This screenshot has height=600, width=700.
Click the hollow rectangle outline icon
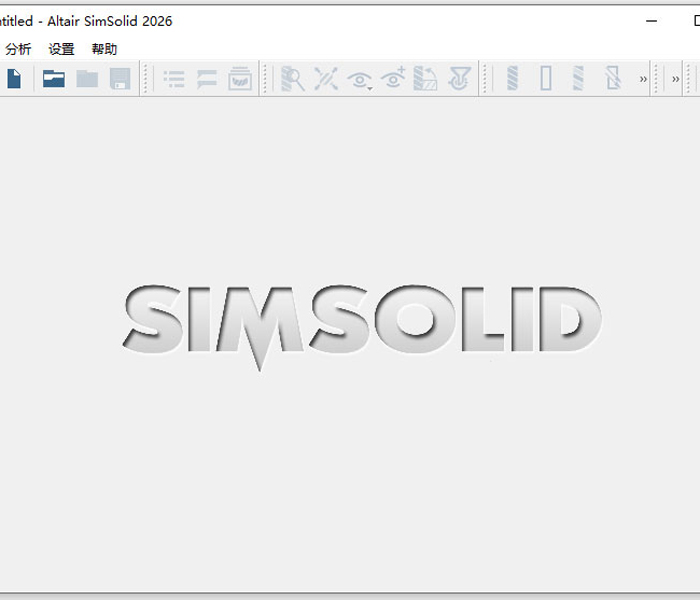coord(546,78)
